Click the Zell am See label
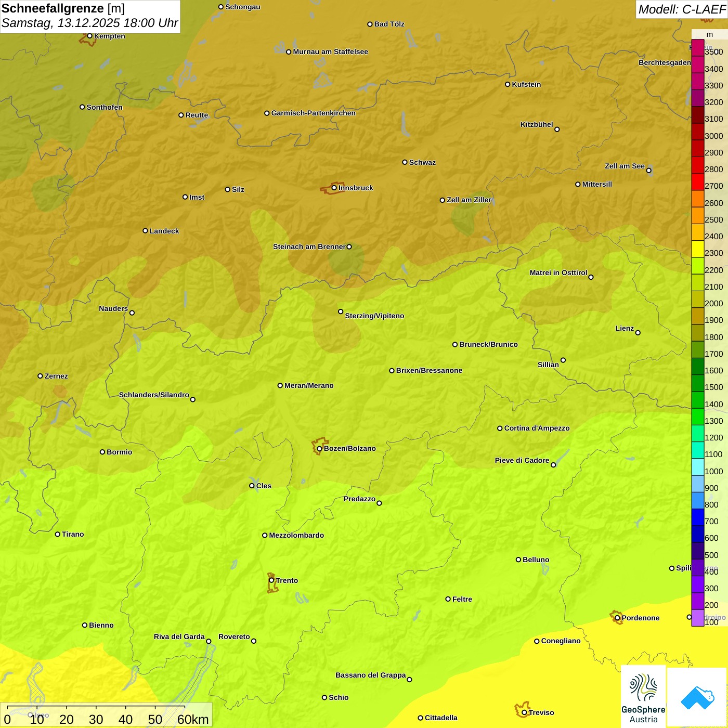 point(625,166)
